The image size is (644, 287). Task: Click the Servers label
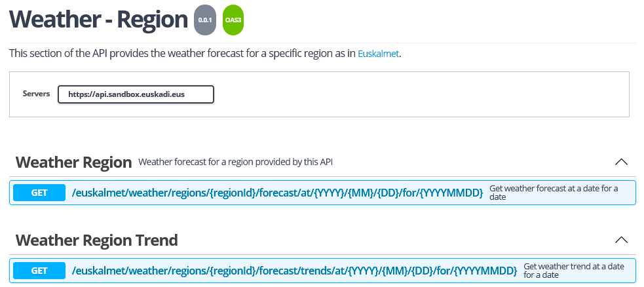point(36,94)
